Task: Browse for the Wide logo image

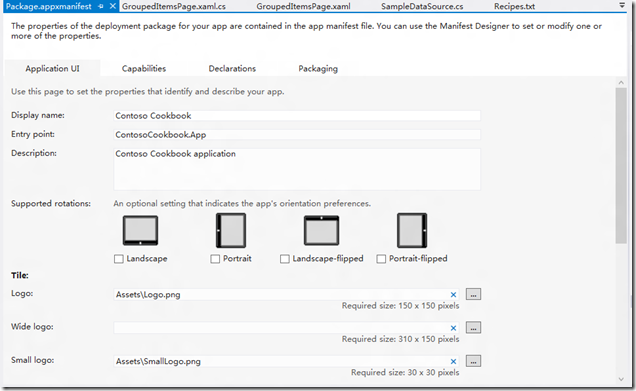Action: [473, 327]
